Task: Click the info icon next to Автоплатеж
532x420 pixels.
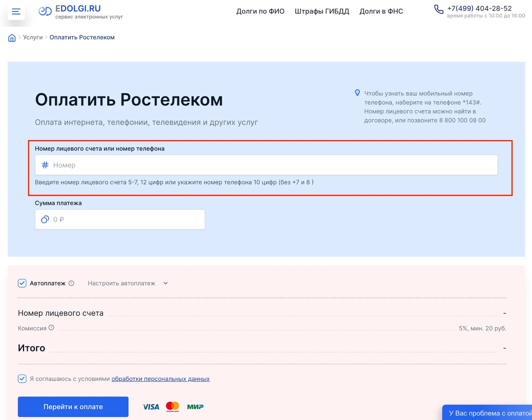Action: point(71,283)
